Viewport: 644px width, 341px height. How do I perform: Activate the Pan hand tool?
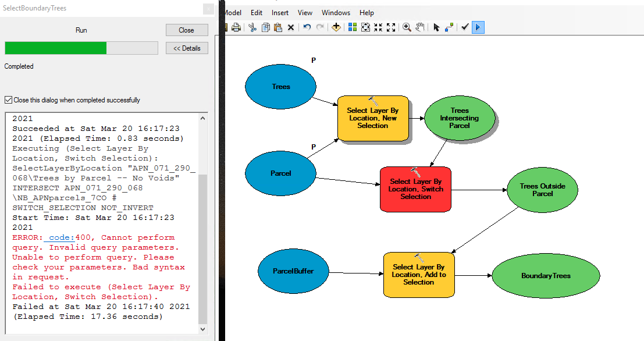coord(420,27)
